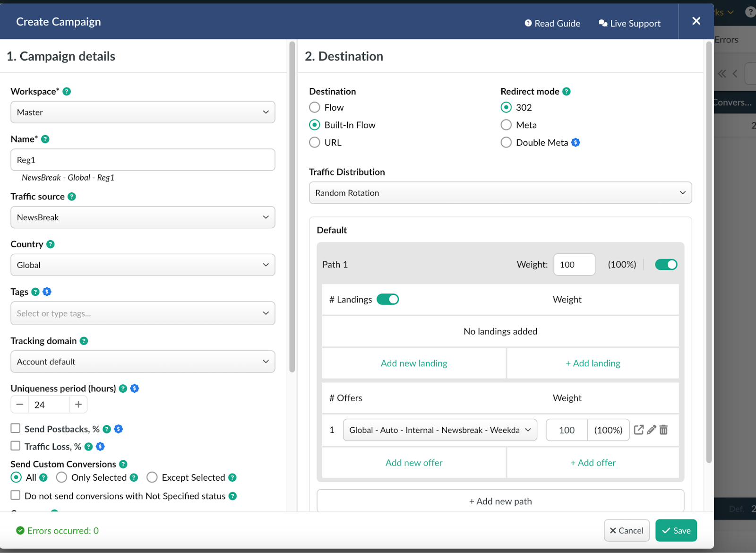Open Live Support chat
The image size is (756, 553).
[629, 23]
